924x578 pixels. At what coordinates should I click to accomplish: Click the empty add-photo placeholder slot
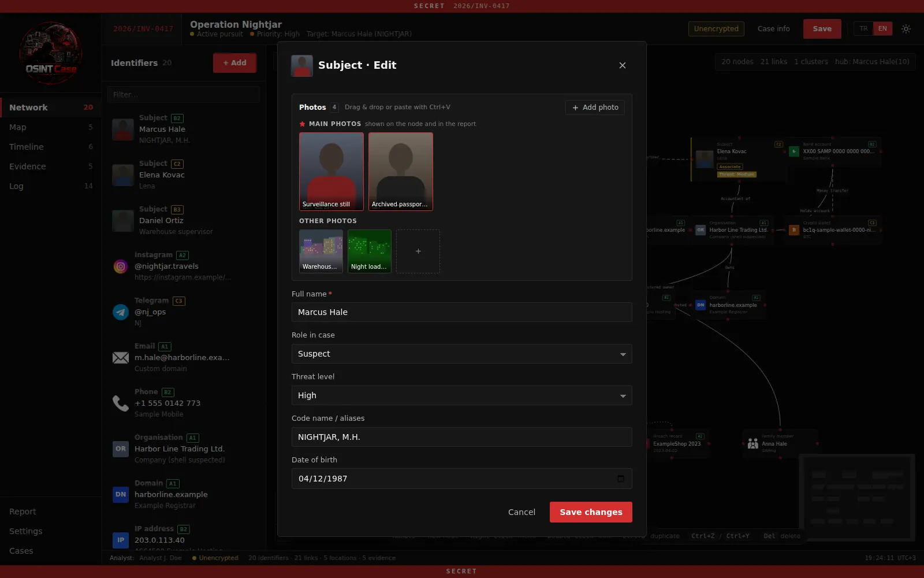418,251
